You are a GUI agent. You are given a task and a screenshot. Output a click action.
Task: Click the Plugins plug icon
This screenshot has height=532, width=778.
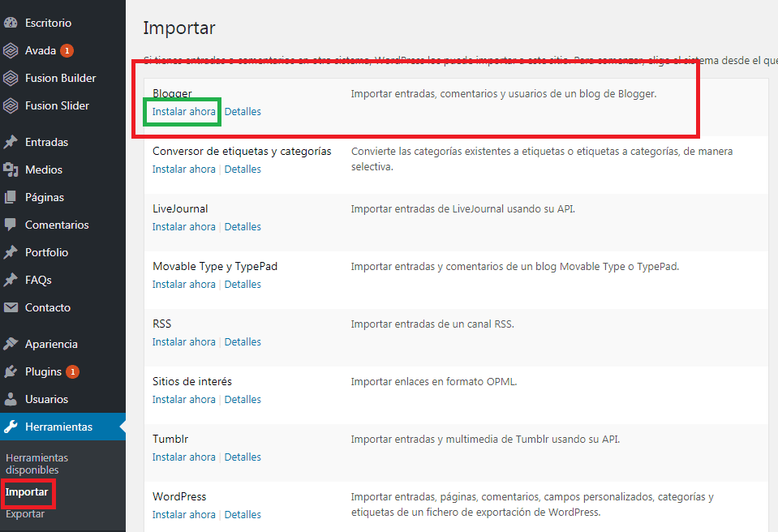click(x=11, y=371)
